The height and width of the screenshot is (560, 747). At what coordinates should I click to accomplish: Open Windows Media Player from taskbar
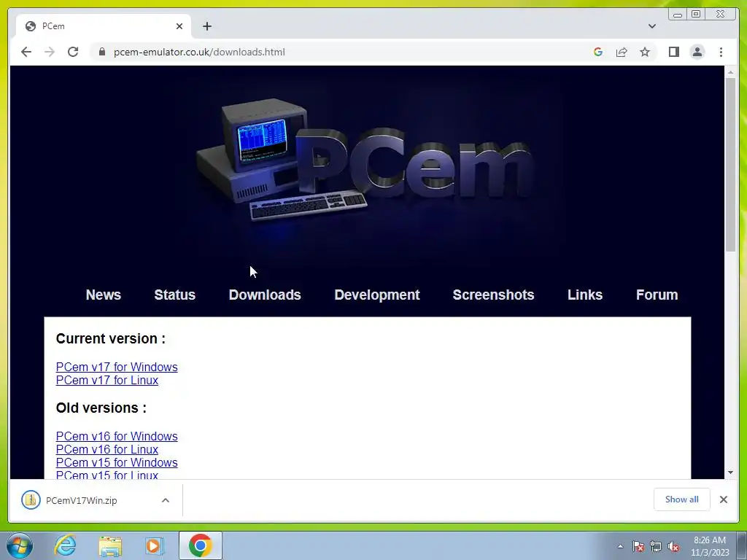154,545
